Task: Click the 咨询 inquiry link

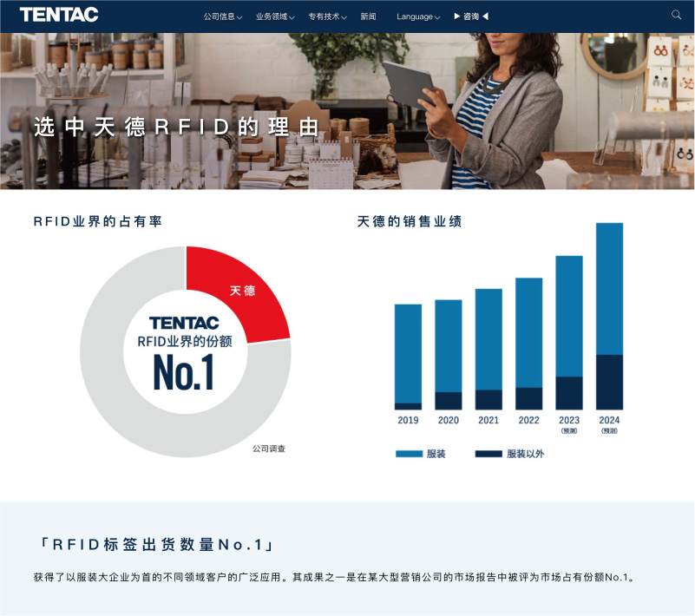Action: click(471, 16)
